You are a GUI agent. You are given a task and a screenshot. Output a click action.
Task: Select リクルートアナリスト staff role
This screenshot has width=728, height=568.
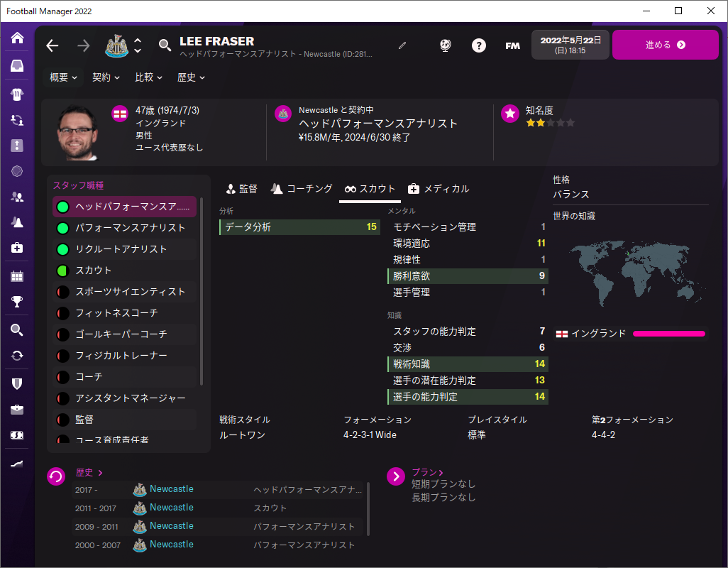(124, 249)
